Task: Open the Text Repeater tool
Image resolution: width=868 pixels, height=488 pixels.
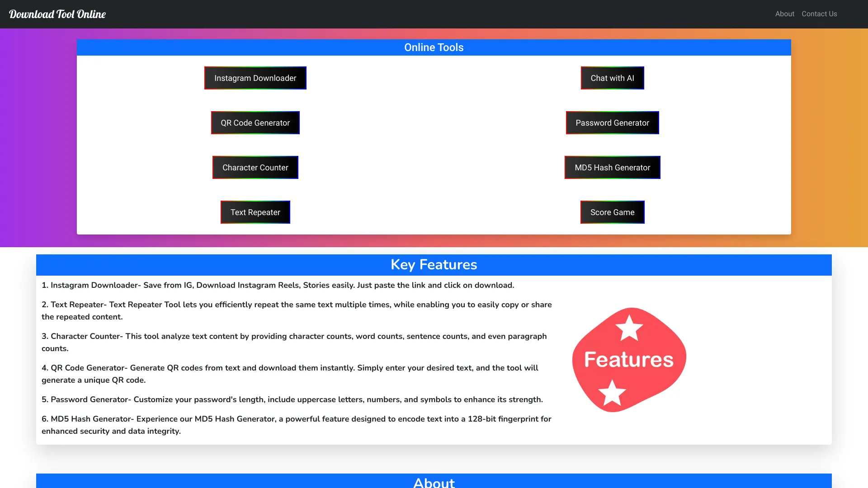Action: 255,211
